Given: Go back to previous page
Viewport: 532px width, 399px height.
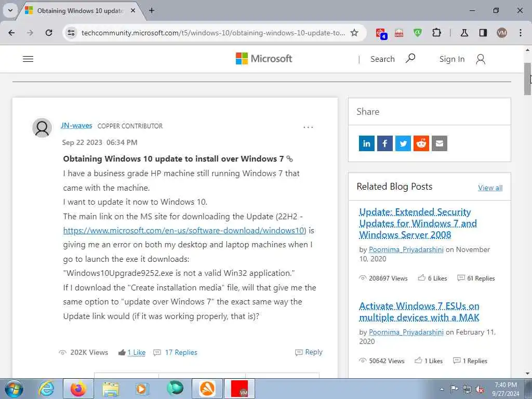Looking at the screenshot, I should (11, 33).
